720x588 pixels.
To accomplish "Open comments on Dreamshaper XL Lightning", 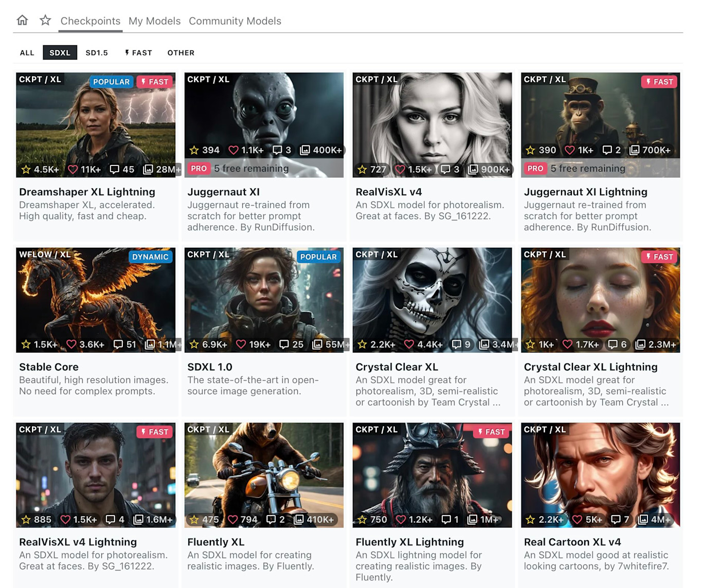I will [x=115, y=169].
